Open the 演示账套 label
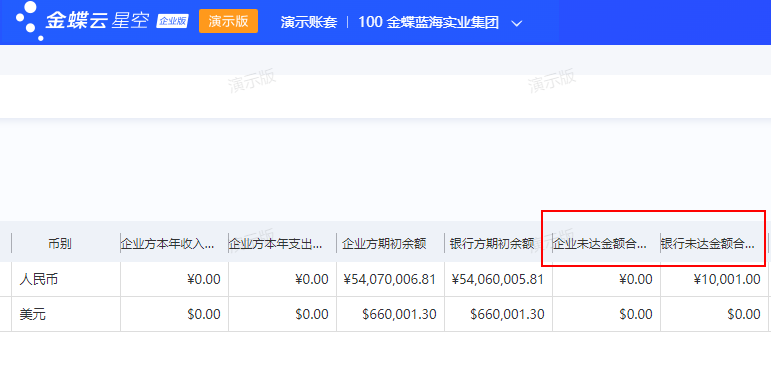Screen dimensions: 771x381 309,22
